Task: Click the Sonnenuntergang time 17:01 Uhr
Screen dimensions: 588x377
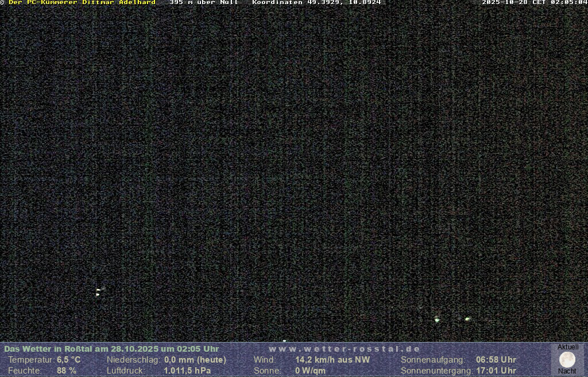Action: [x=496, y=371]
